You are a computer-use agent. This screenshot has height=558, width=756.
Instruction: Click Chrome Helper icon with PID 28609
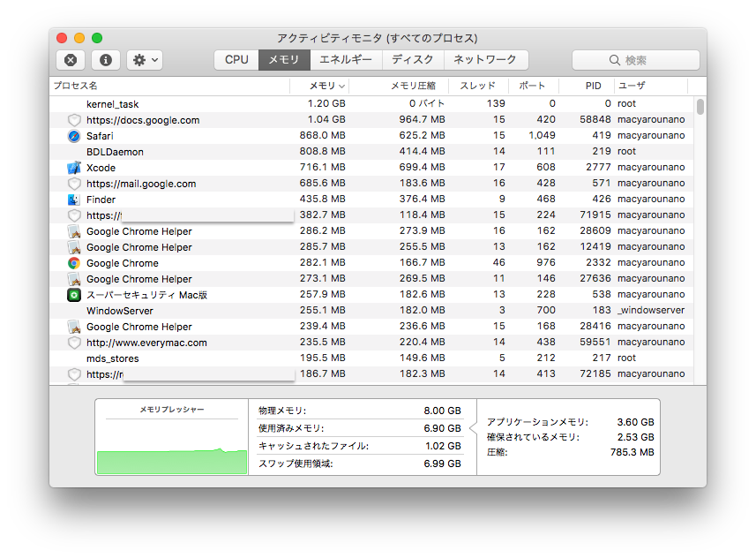(x=74, y=231)
